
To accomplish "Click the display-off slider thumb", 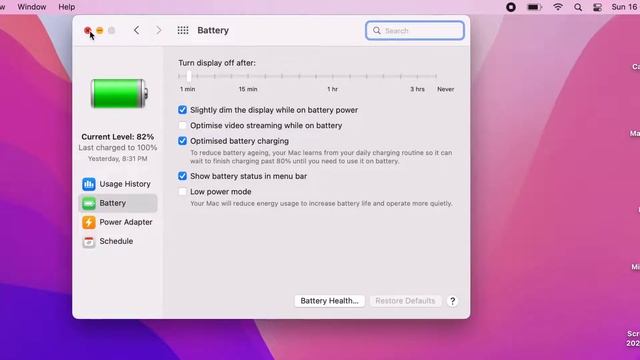I will pos(189,76).
